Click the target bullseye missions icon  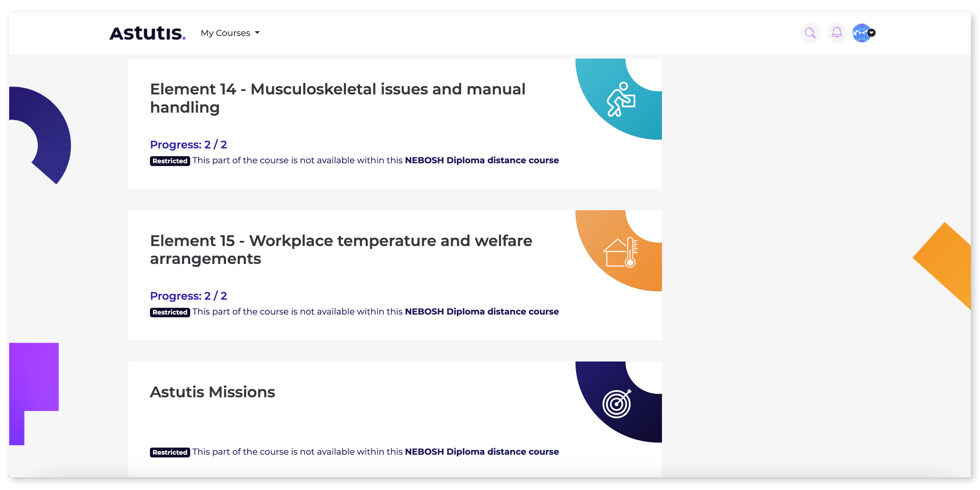pos(617,404)
